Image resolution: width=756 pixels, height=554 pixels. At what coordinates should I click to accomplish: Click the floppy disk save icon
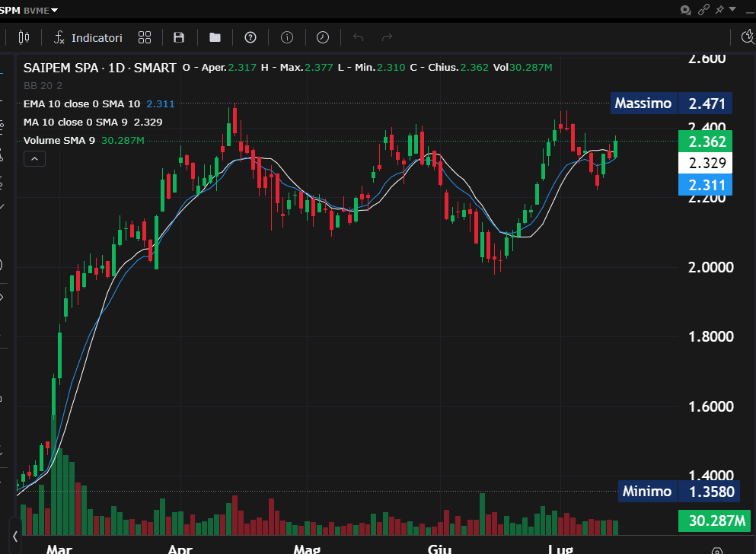coord(179,37)
